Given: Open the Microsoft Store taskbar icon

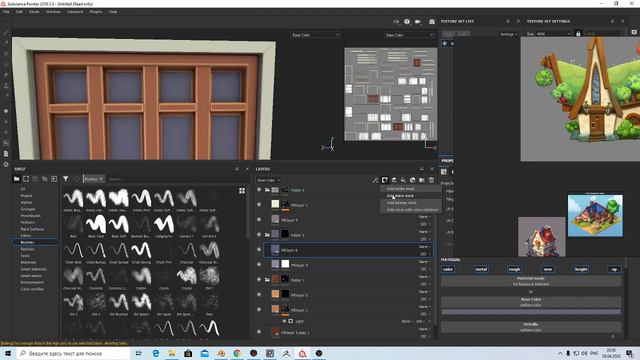Looking at the screenshot, I should tap(188, 353).
